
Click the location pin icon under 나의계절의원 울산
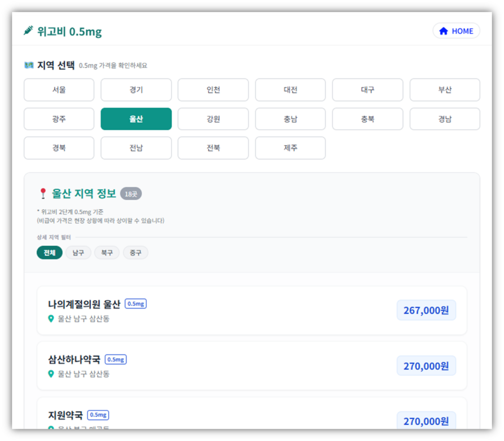[52, 319]
